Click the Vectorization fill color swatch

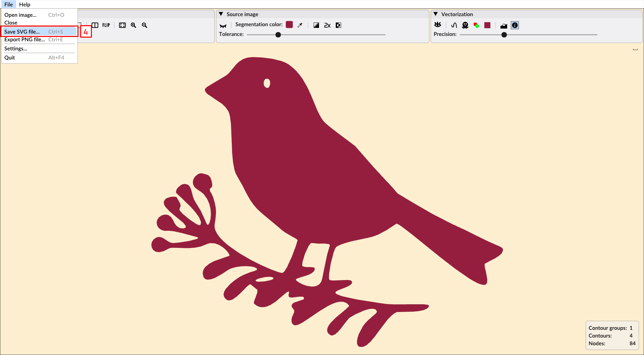(487, 25)
